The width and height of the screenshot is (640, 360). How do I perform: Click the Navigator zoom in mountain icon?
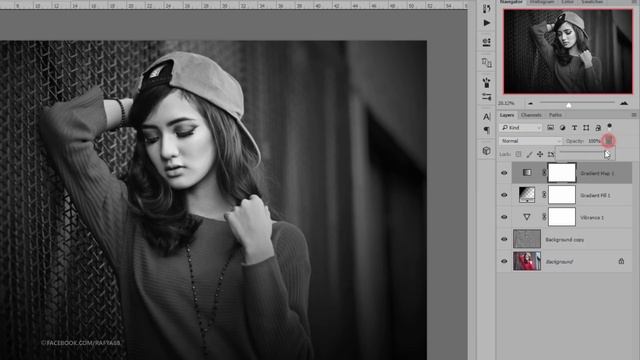tap(624, 103)
